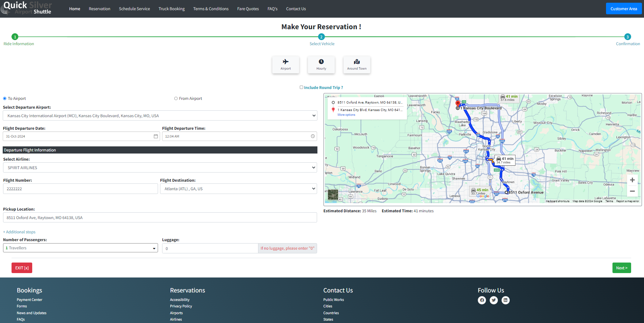Image resolution: width=644 pixels, height=323 pixels.
Task: Open the Truck Booking menu item
Action: pos(172,9)
